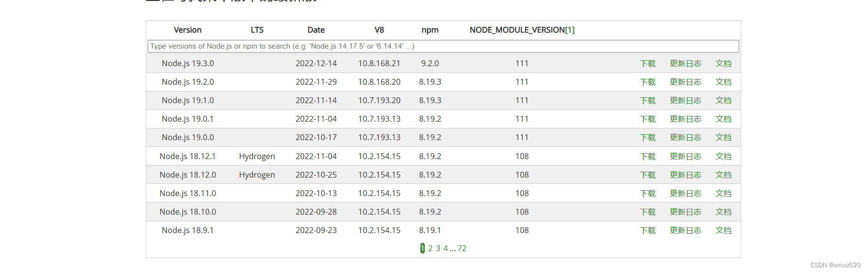The image size is (868, 272).
Task: Download Node.js 18.12.0
Action: [x=648, y=175]
